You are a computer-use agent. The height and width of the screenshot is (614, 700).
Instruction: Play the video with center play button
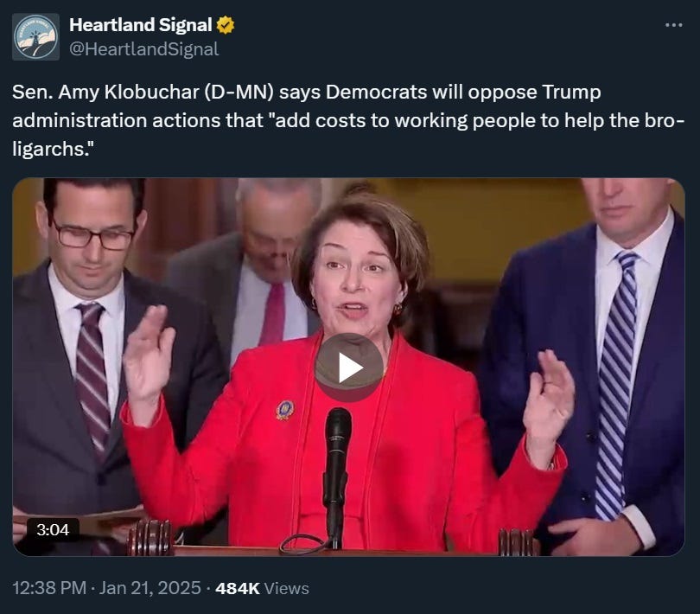click(349, 368)
